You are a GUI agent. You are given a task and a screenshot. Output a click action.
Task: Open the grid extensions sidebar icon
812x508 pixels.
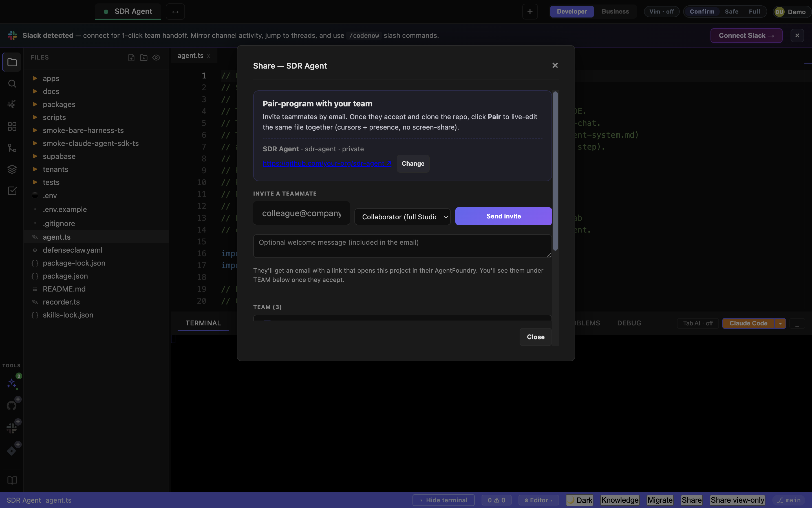coord(12,126)
